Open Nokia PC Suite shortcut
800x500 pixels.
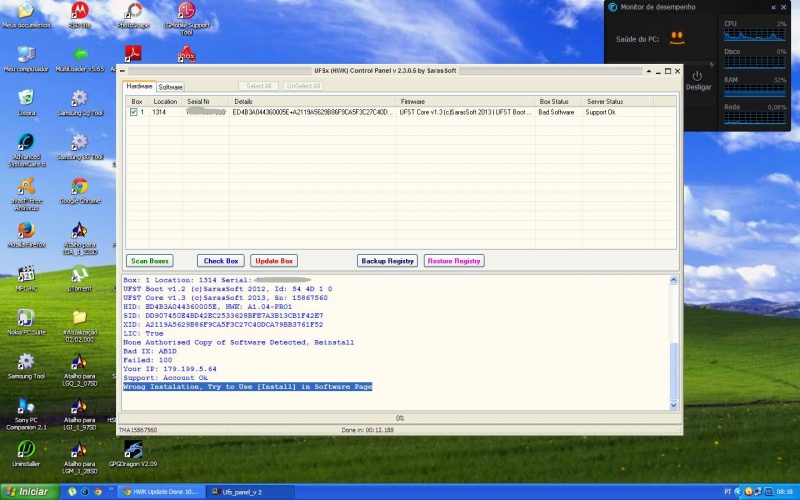tap(26, 322)
